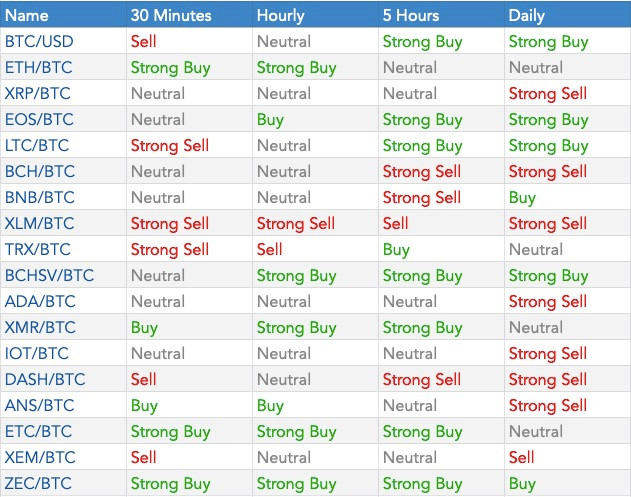This screenshot has height=497, width=631.
Task: Sort by the 30 Minutes column header
Action: [x=171, y=15]
